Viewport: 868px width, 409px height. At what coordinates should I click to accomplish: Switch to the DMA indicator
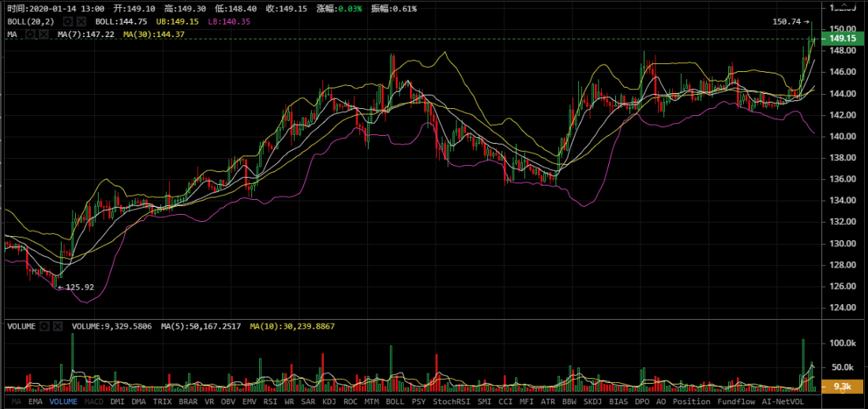pyautogui.click(x=139, y=402)
